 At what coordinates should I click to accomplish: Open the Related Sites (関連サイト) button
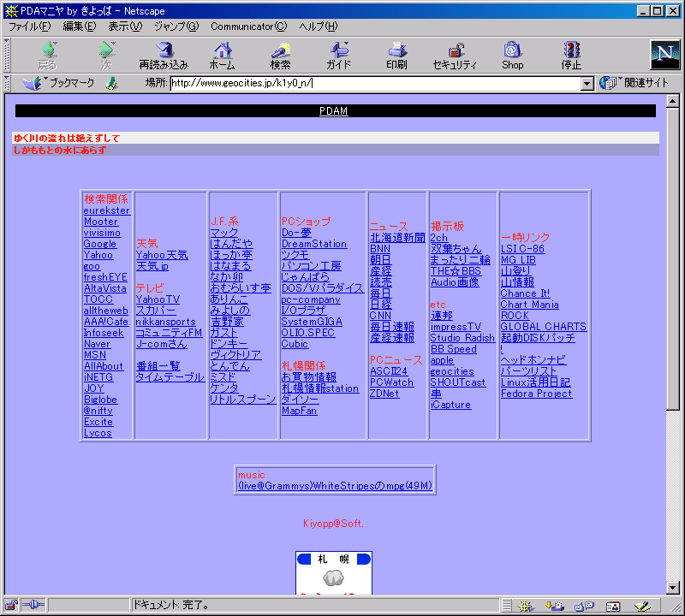coord(634,83)
